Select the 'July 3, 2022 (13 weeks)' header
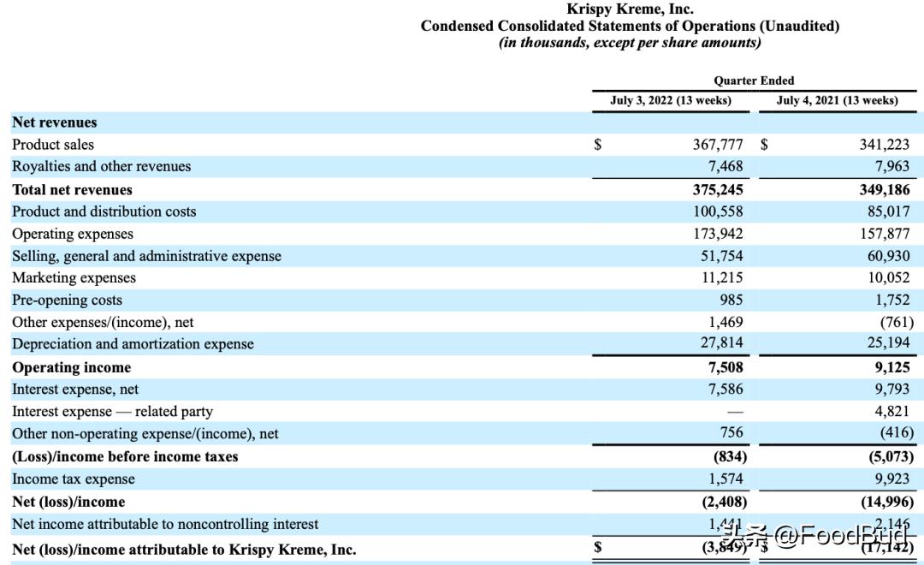Viewport: 924px width, 565px height. click(671, 100)
